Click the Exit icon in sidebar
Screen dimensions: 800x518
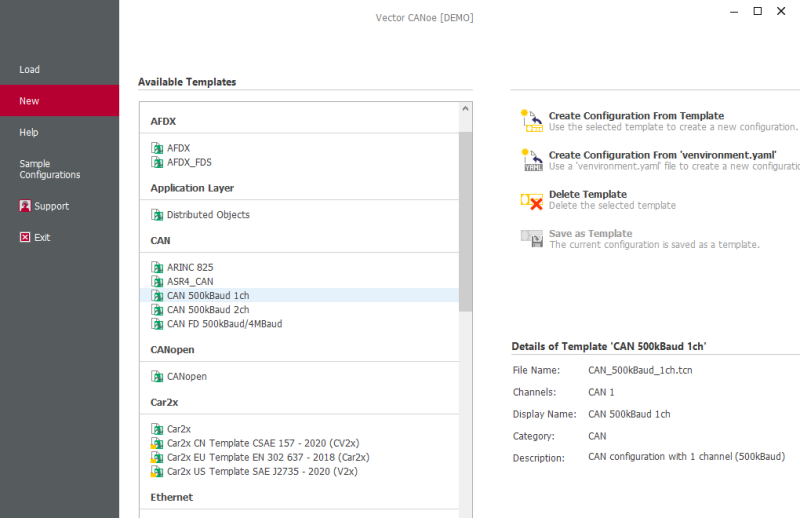pos(25,237)
